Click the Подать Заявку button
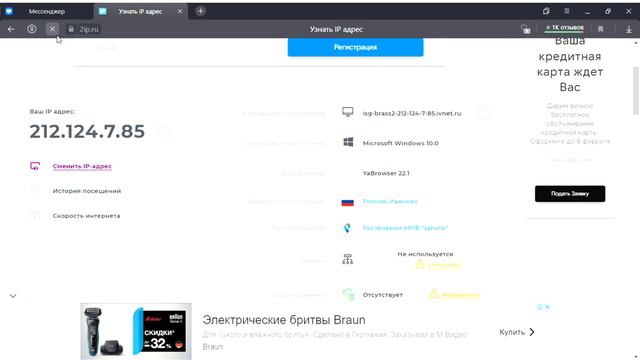Screen dimensions: 640x360 click(x=570, y=194)
